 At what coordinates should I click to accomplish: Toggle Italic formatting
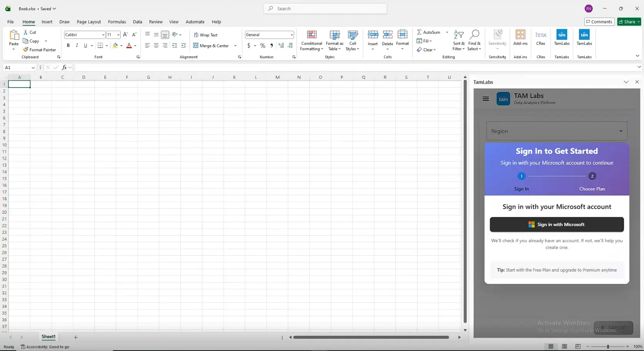tap(77, 46)
